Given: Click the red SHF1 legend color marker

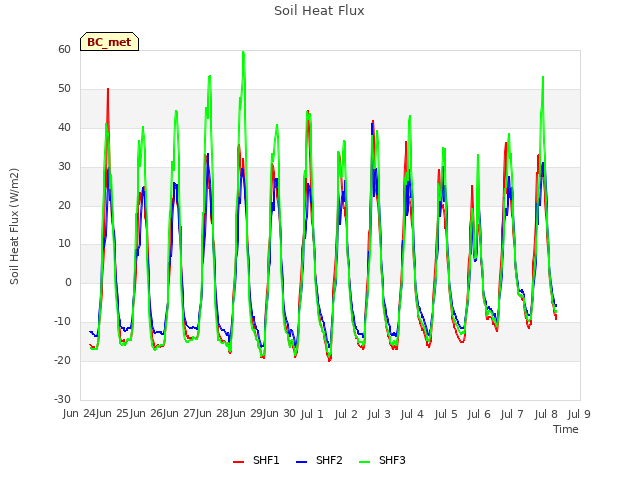Looking at the screenshot, I should 238,462.
